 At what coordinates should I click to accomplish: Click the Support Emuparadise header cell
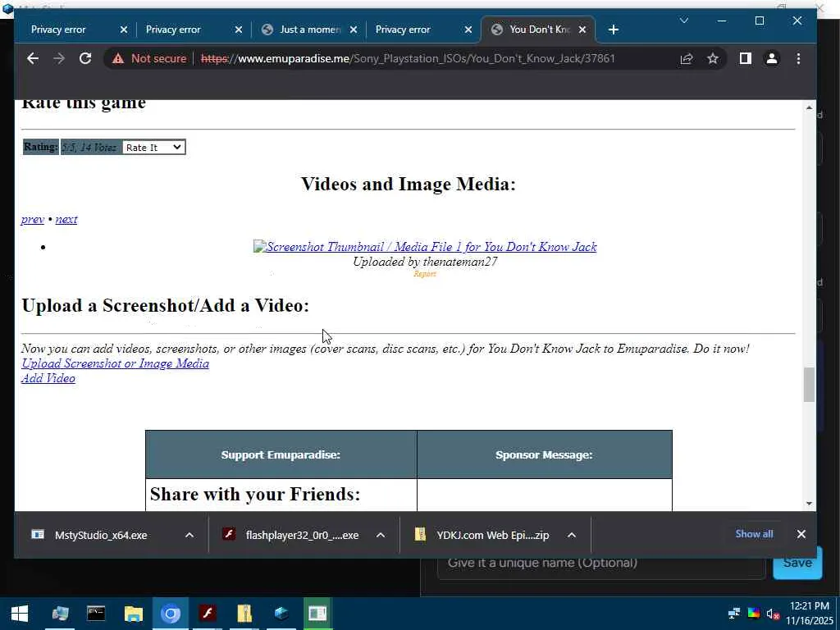pyautogui.click(x=281, y=454)
